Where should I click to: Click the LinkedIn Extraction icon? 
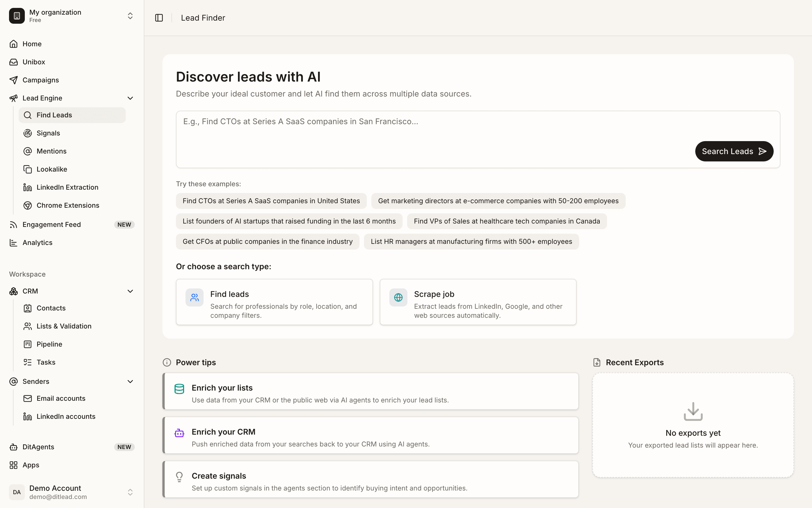tap(28, 187)
